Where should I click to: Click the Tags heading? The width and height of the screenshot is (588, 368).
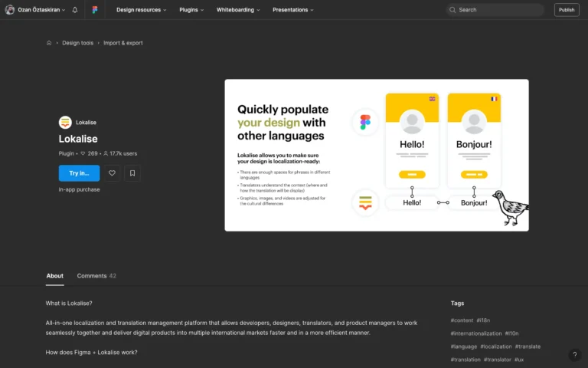[x=458, y=304]
